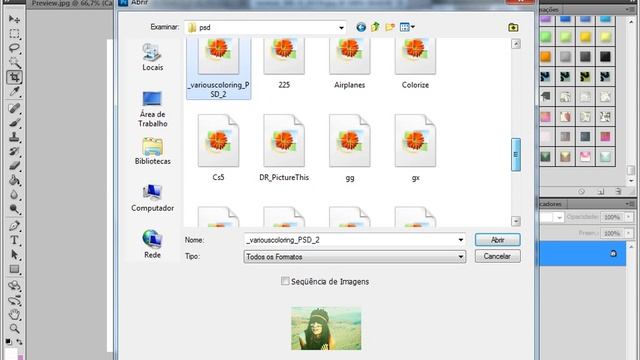Toggle the layer lock icon
This screenshot has height=360, width=640.
tap(613, 253)
